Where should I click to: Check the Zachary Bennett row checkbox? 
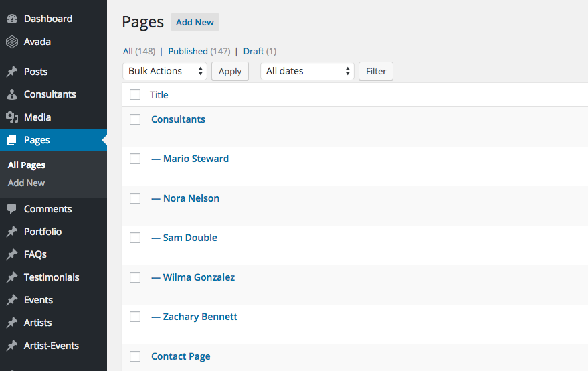135,317
